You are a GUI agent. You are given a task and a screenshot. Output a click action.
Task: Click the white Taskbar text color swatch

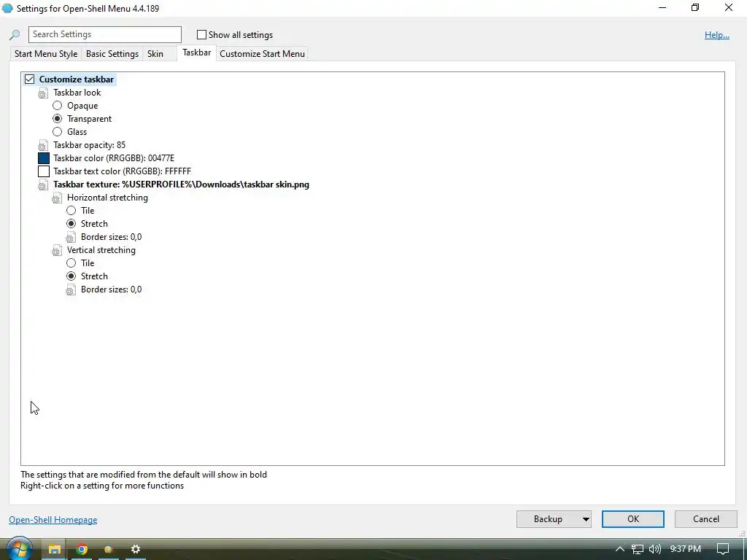click(x=43, y=171)
